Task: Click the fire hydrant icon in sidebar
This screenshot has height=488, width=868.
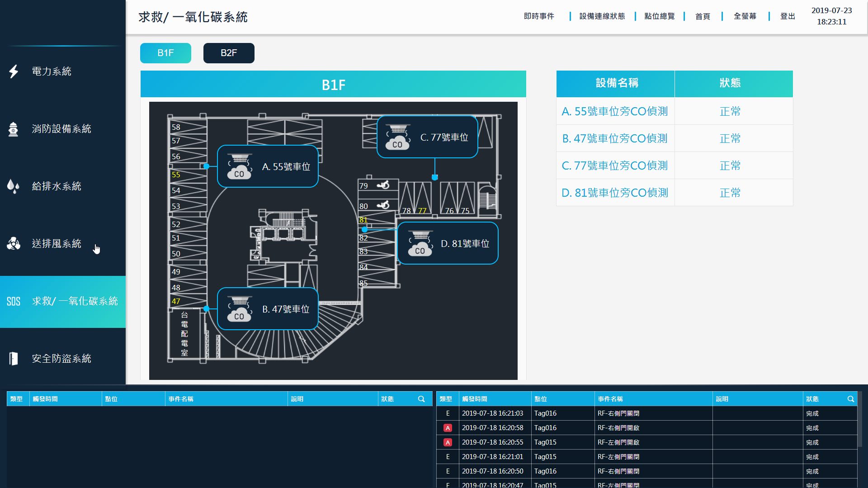Action: click(14, 129)
